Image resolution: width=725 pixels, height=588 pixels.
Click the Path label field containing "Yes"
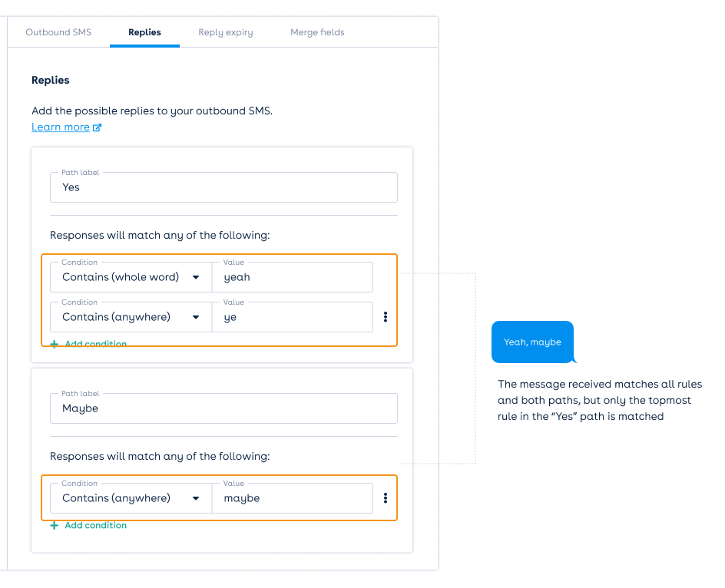(223, 187)
